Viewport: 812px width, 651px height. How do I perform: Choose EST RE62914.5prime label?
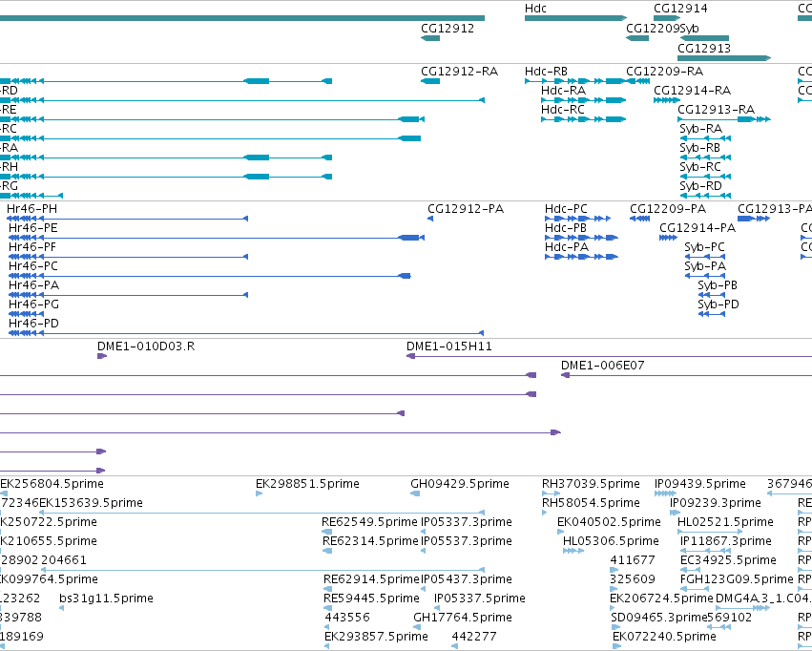[371, 579]
